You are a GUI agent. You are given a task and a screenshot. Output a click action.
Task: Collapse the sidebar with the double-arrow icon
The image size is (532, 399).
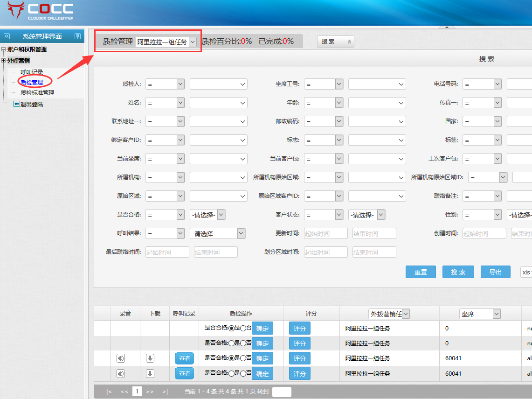click(x=7, y=36)
